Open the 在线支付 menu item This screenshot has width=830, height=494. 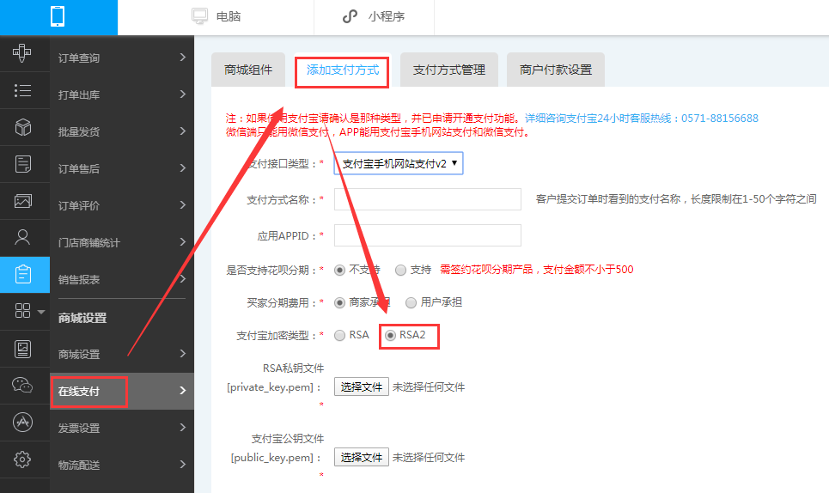click(122, 391)
